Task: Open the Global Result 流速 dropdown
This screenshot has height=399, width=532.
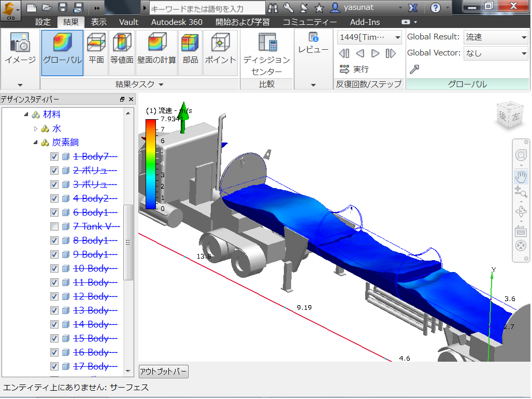Action: 495,37
